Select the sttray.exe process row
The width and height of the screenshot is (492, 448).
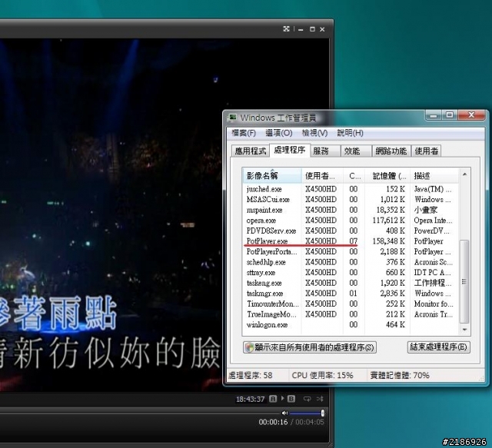coord(351,272)
